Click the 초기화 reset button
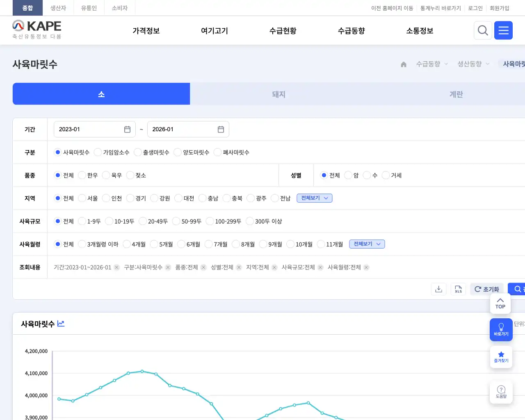This screenshot has width=525, height=420. coord(487,289)
